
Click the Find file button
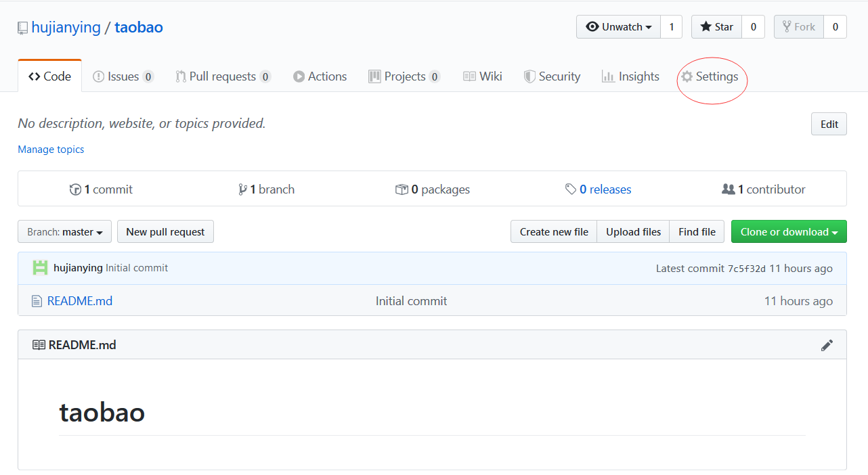pyautogui.click(x=697, y=232)
